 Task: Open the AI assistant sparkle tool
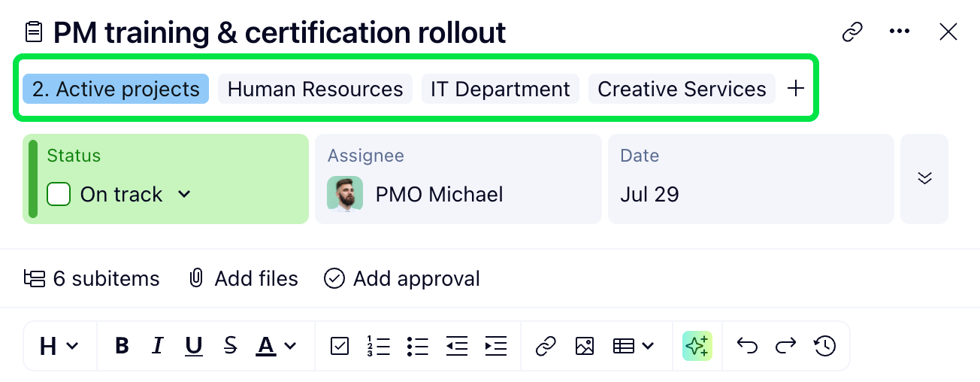coord(697,346)
